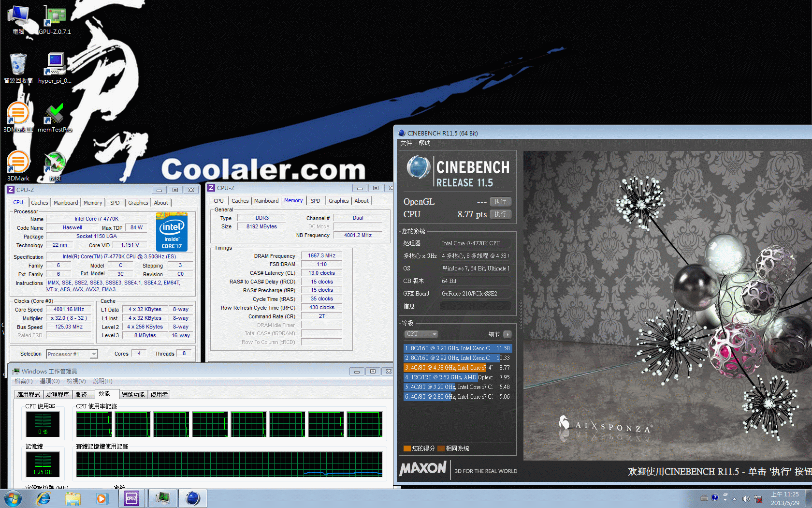Switch to Graphics tab in right CPU-Z
Image resolution: width=812 pixels, height=508 pixels.
point(339,201)
